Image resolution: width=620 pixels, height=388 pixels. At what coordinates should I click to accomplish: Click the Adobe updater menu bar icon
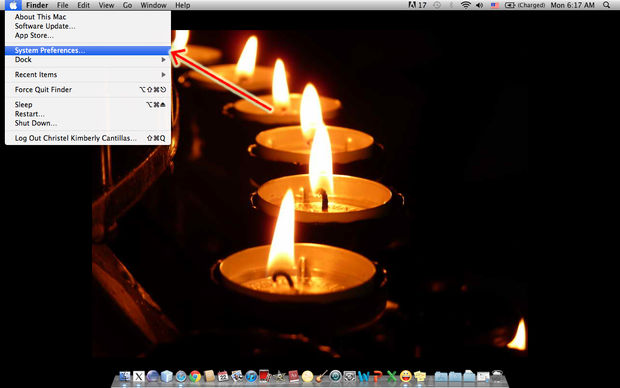[x=417, y=5]
